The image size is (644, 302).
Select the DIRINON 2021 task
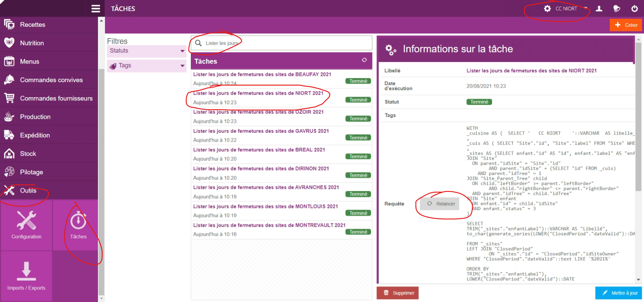(281, 173)
